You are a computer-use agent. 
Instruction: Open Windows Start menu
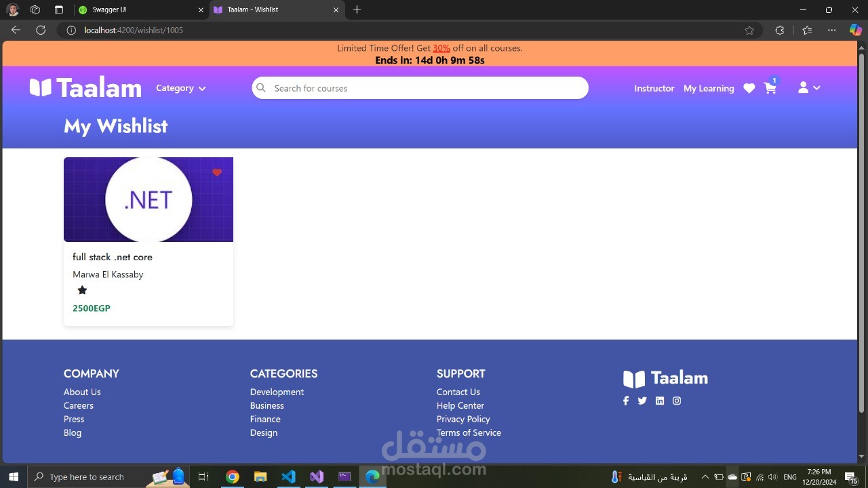pos(14,476)
